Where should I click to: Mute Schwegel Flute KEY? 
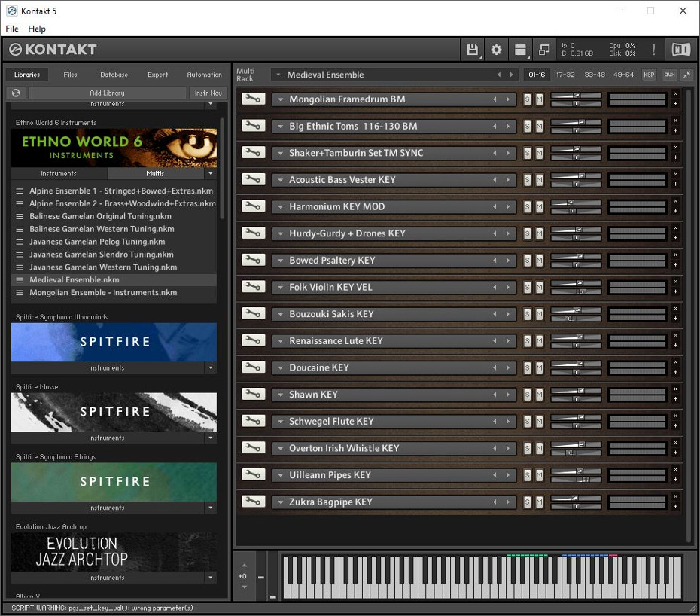pos(539,421)
